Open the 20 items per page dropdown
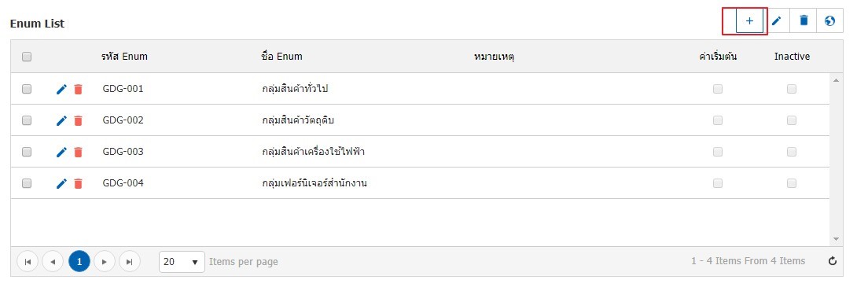This screenshot has width=868, height=302. pyautogui.click(x=182, y=262)
